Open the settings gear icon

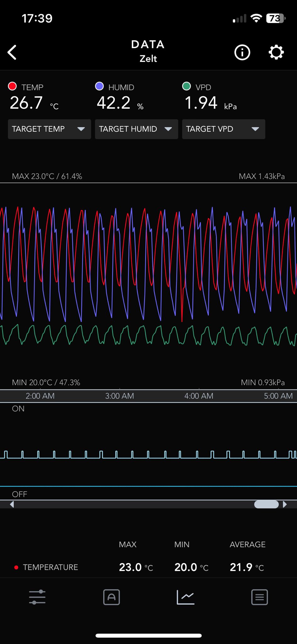click(276, 52)
